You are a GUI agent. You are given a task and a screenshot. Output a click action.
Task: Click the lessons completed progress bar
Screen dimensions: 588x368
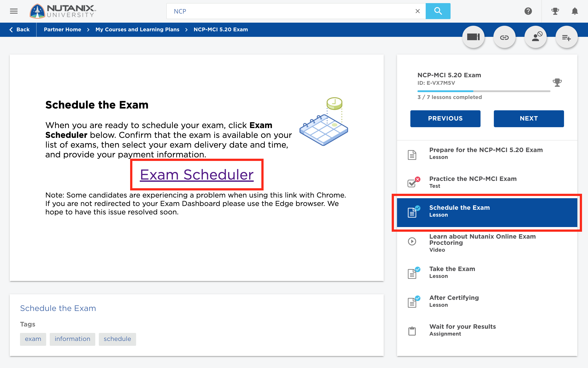[x=484, y=91]
